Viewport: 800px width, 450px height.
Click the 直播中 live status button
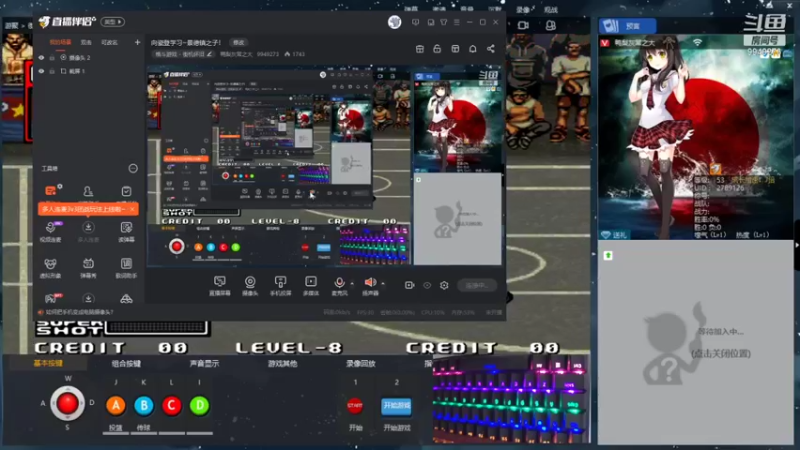pyautogui.click(x=477, y=285)
